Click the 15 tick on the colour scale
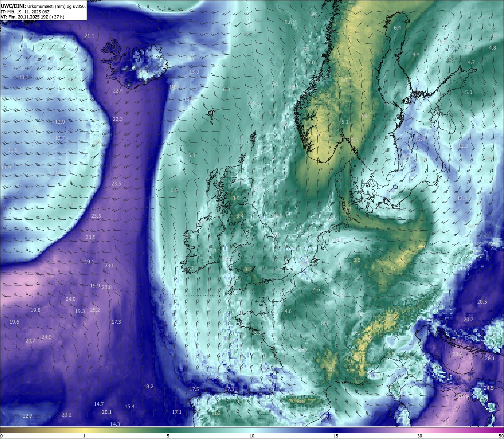Viewport: 504px width, 439px height. [336, 436]
